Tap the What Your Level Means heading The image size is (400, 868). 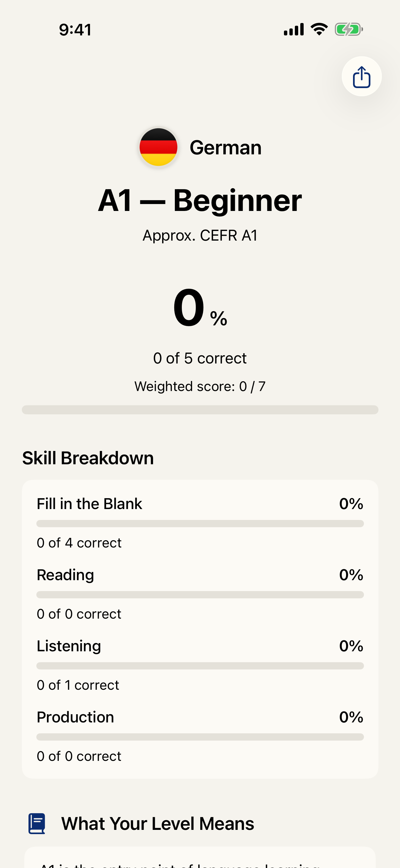click(x=158, y=824)
